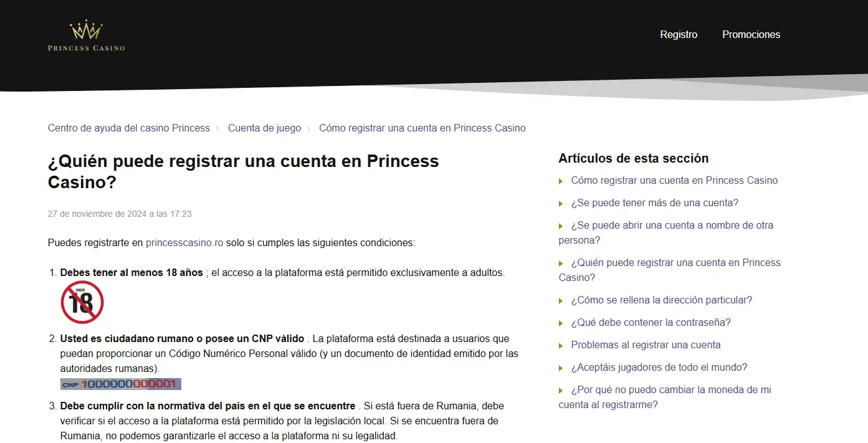Screen dimensions: 868x443
Task: Click bold text Usted es ciudadano rumano
Action: click(182, 339)
